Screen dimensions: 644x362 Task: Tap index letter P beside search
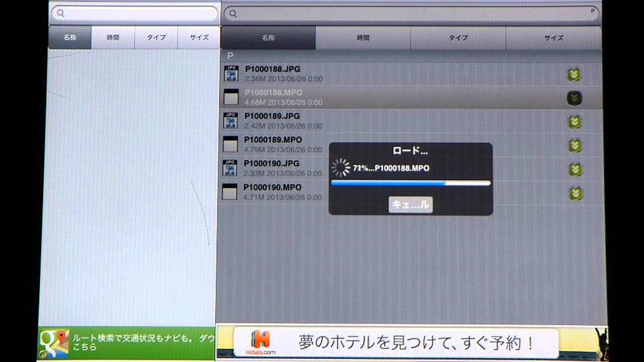pos(592,11)
